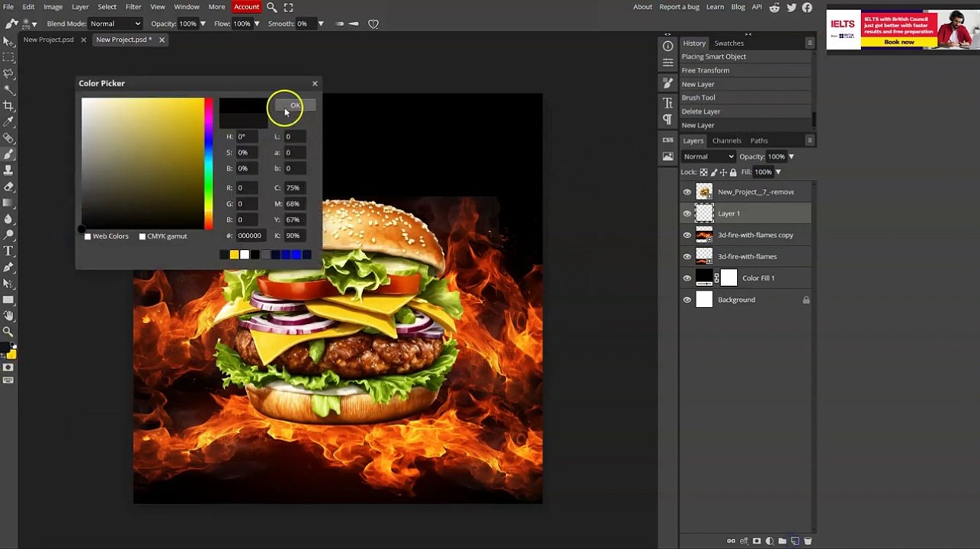Select the Pen tool
Viewport: 980px width, 549px height.
8,267
